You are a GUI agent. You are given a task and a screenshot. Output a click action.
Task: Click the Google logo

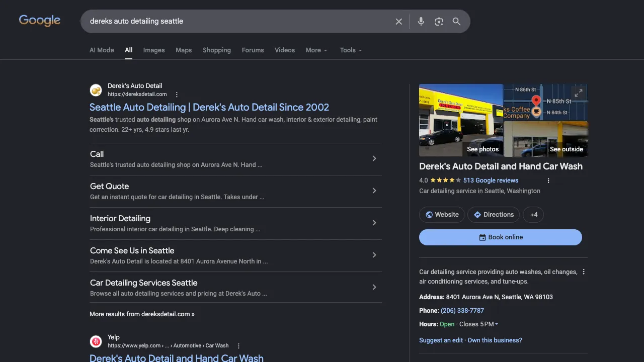point(40,21)
